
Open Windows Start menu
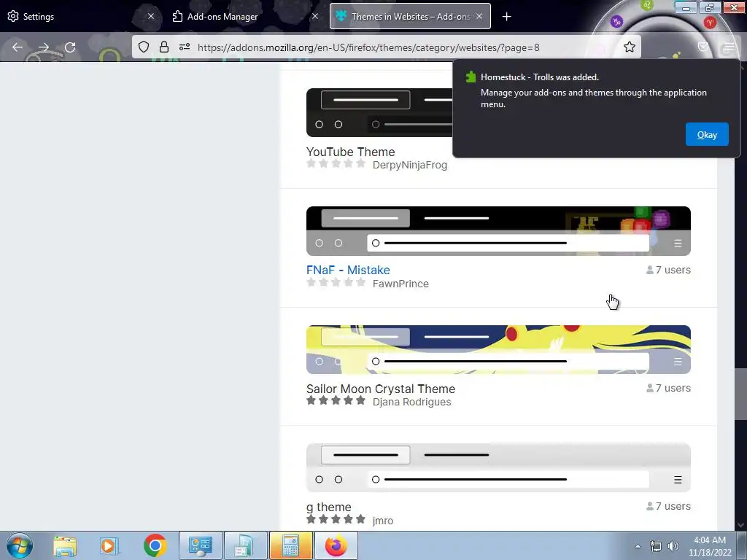click(x=20, y=545)
